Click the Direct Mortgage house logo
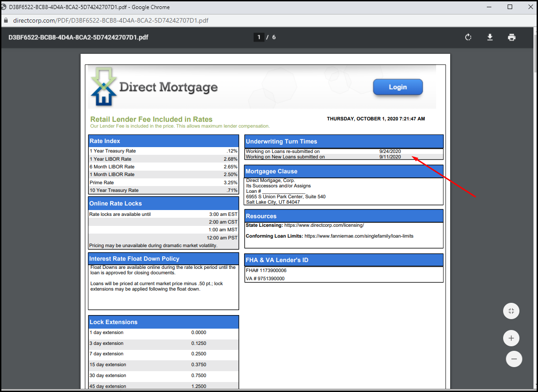This screenshot has height=392, width=538. (x=104, y=86)
